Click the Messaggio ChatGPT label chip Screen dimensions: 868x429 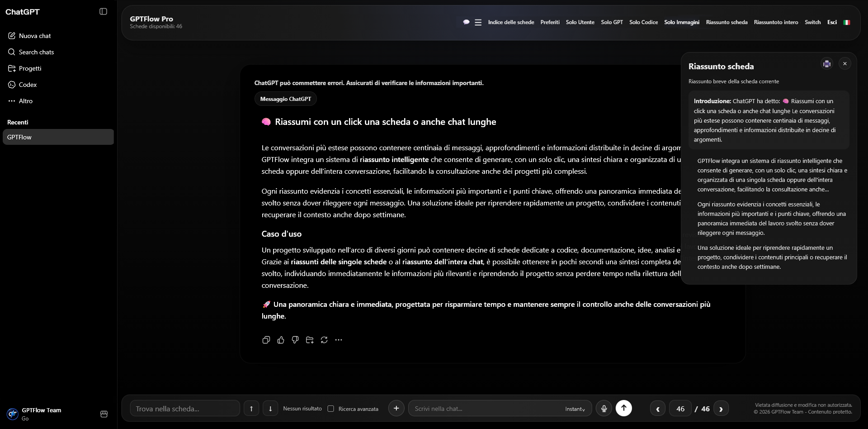click(x=286, y=99)
